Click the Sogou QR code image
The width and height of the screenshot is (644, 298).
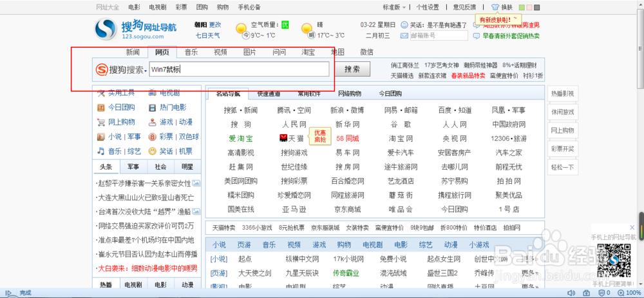point(614,261)
